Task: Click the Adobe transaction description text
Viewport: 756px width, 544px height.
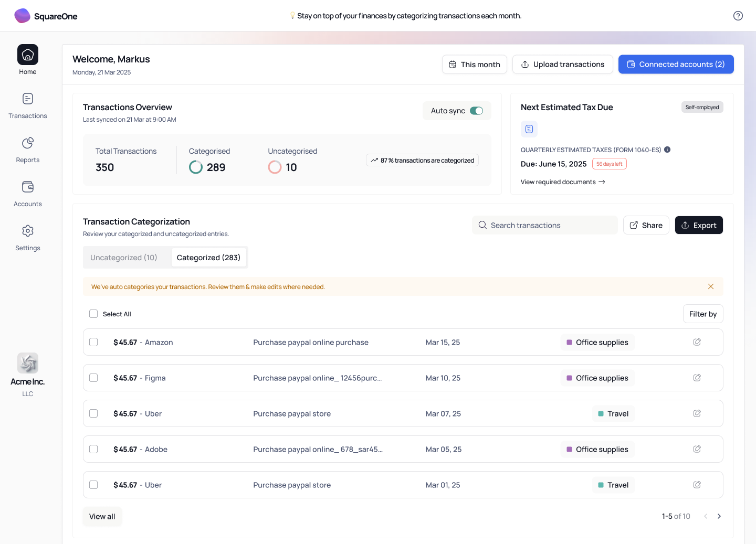Action: 318,449
